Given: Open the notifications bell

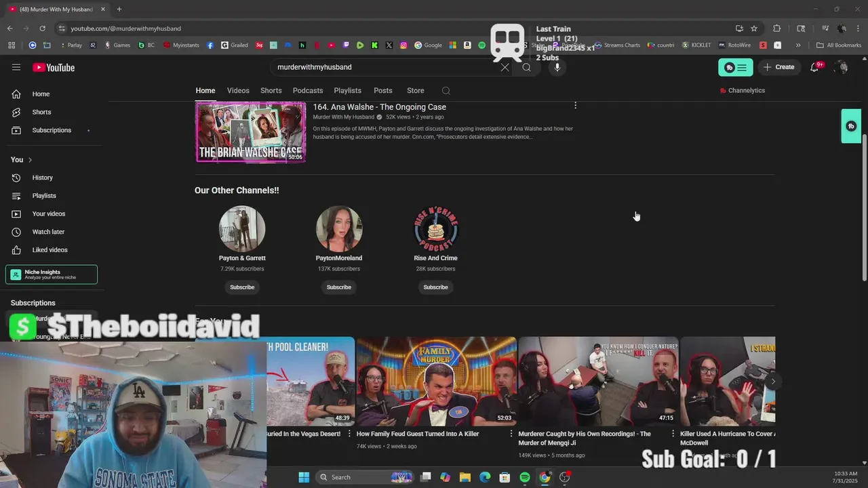Looking at the screenshot, I should (x=814, y=67).
